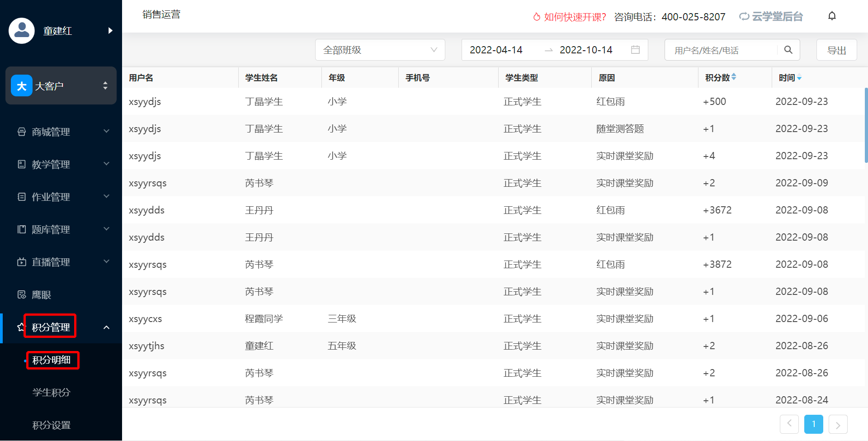
Task: Go to previous page arrow
Action: (789, 424)
